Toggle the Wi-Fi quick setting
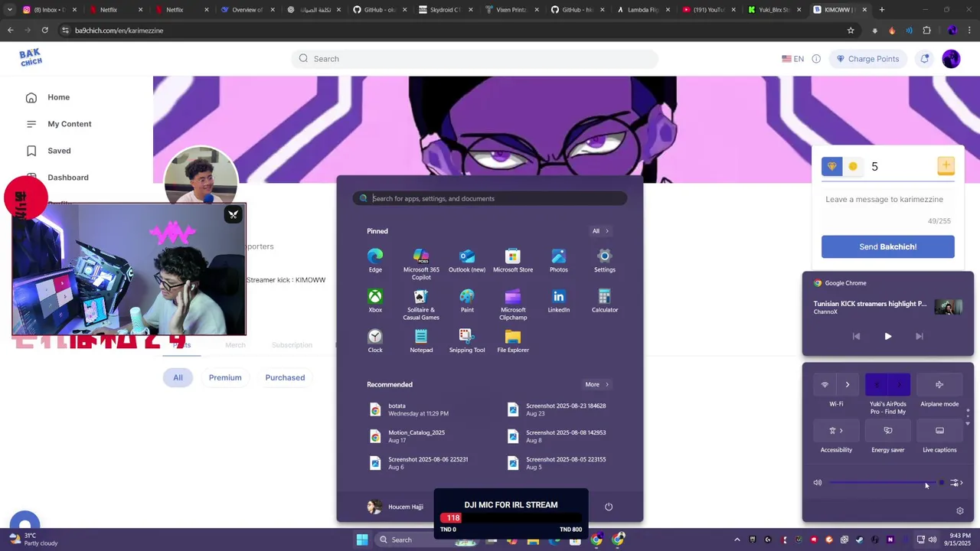The height and width of the screenshot is (551, 980). 825,384
